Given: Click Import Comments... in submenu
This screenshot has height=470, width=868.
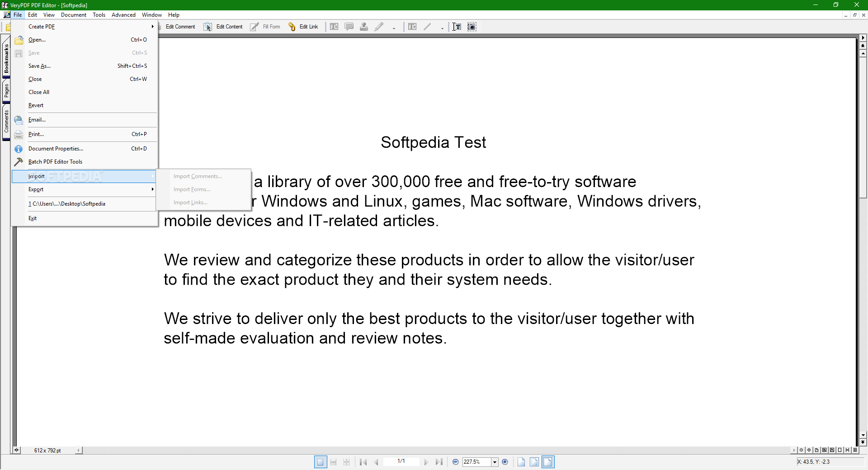Looking at the screenshot, I should (203, 176).
